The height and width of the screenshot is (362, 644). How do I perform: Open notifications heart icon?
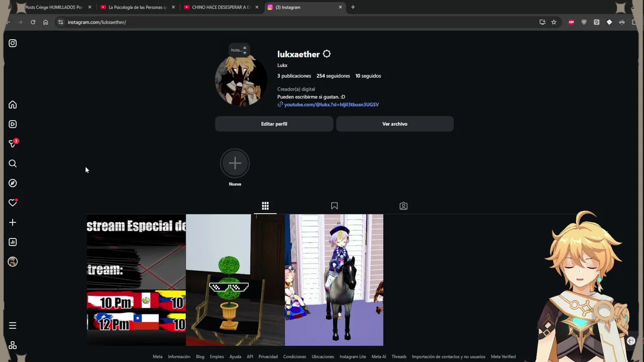pyautogui.click(x=13, y=203)
